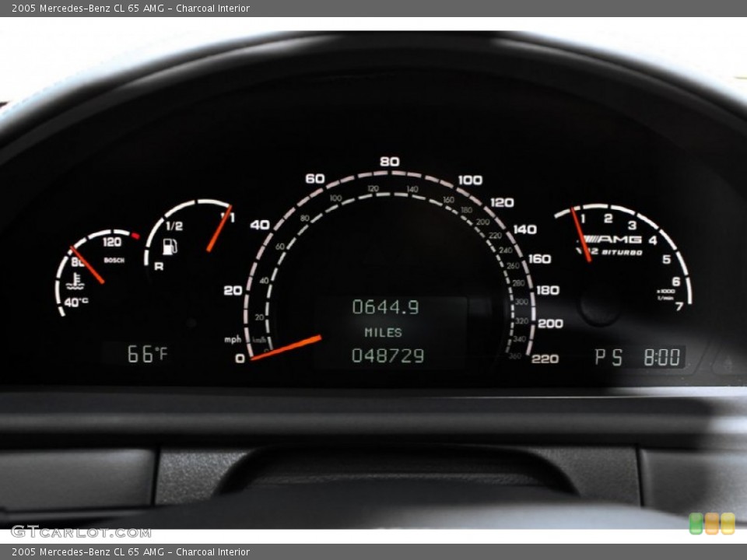Click the 'mph' unit label
The image size is (747, 560).
pos(233,340)
